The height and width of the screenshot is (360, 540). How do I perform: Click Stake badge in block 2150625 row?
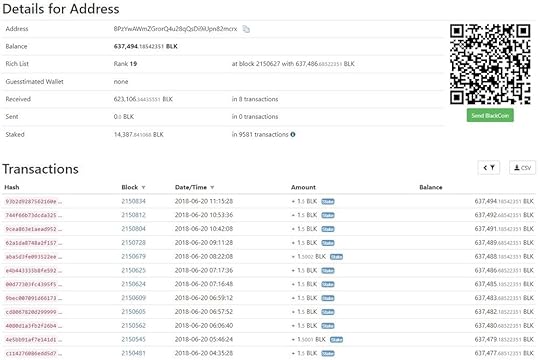(x=328, y=270)
